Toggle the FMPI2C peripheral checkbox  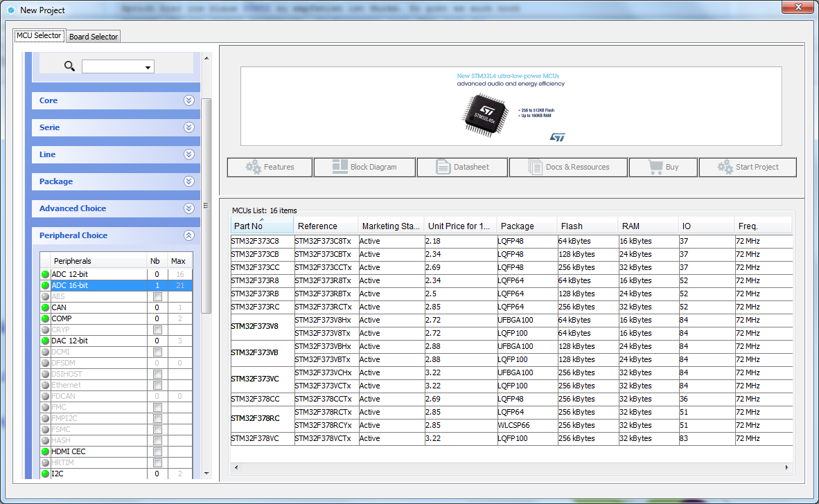[157, 418]
